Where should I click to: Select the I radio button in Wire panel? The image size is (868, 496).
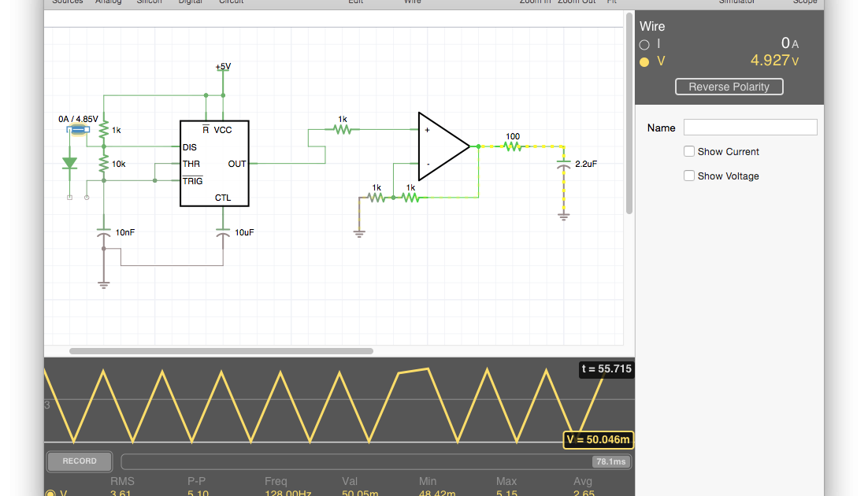click(644, 44)
